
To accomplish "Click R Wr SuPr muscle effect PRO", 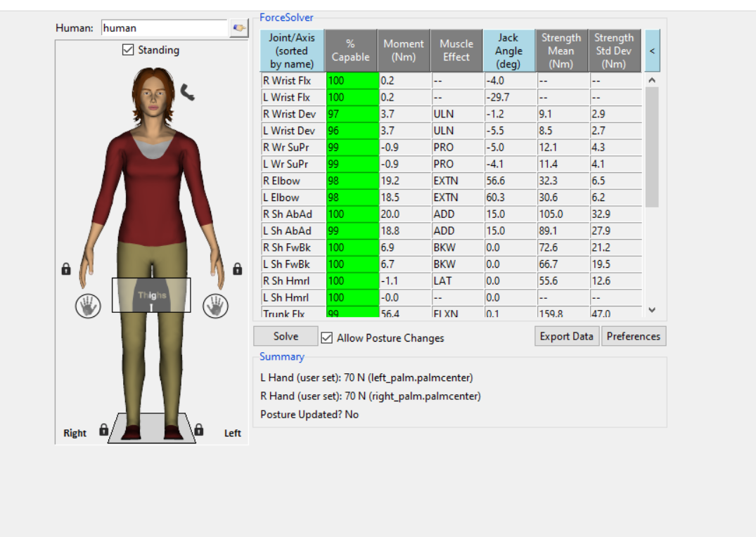I will tap(458, 148).
